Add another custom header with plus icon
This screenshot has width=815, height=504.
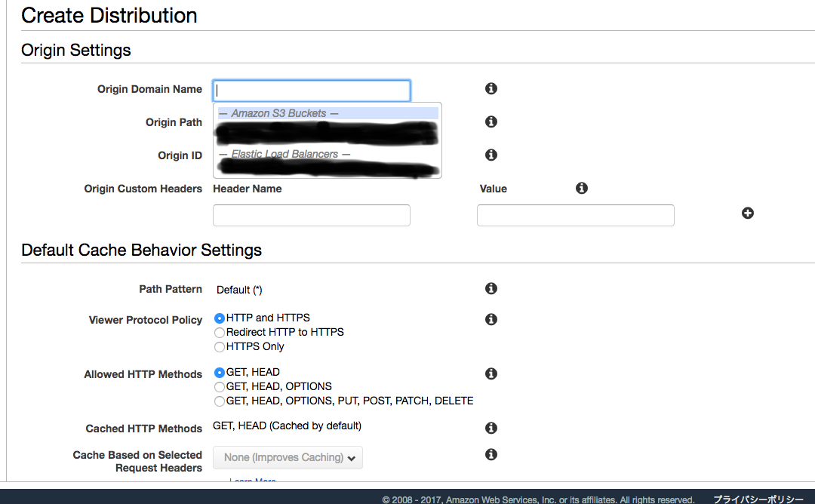pos(747,213)
